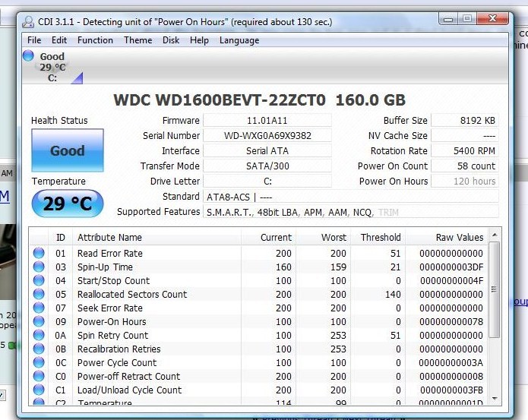Click the Attribute Name column header

[157, 238]
